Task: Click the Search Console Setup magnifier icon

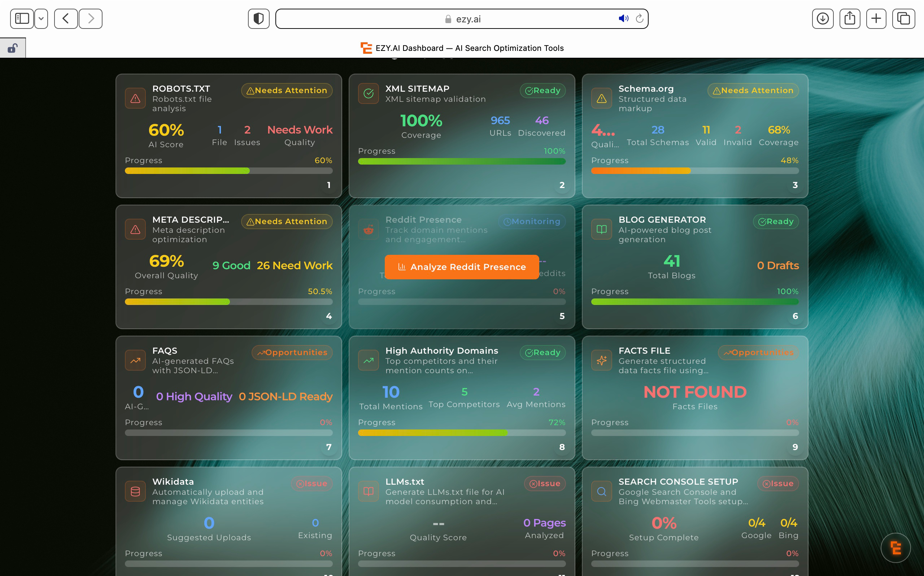Action: coord(601,491)
